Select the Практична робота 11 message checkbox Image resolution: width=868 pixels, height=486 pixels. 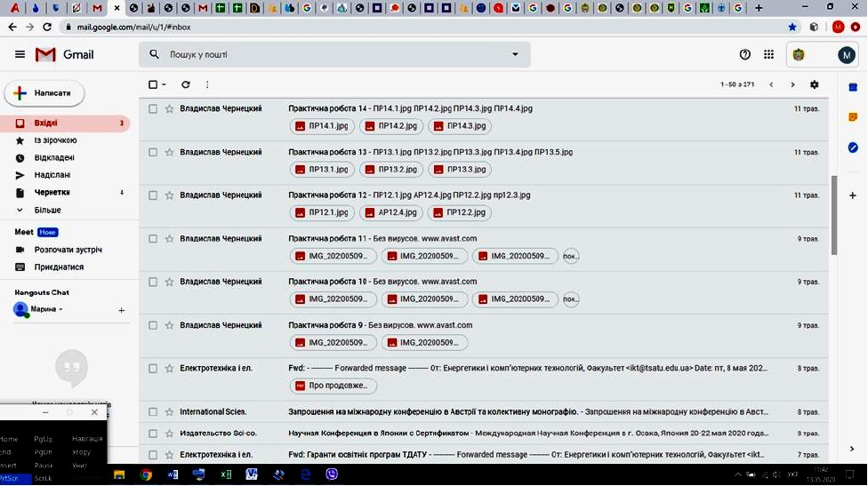click(153, 239)
